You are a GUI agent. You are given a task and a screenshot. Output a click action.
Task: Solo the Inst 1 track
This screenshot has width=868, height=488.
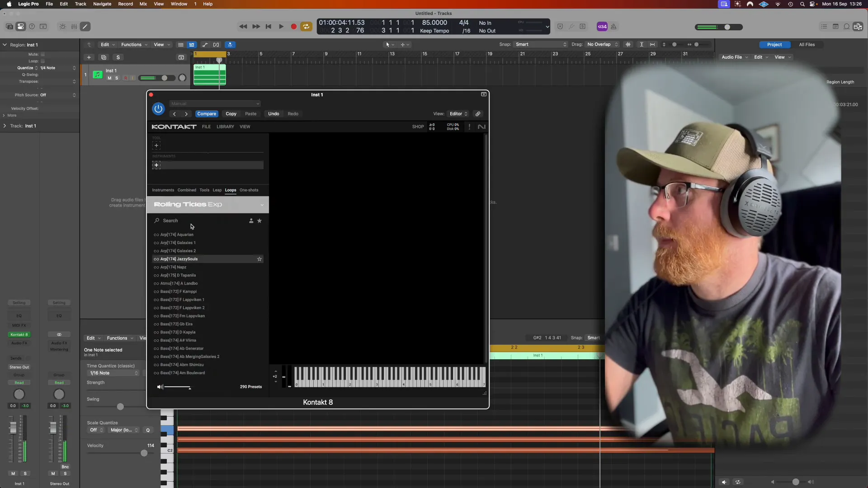(117, 78)
